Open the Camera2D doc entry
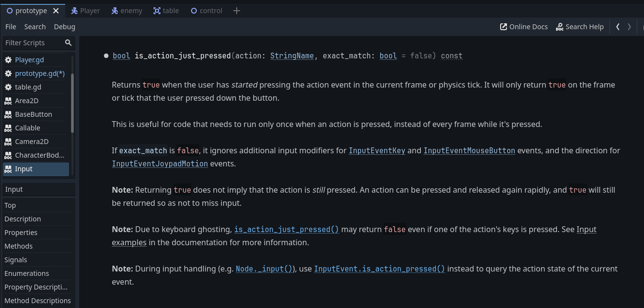644x308 pixels. [36, 142]
